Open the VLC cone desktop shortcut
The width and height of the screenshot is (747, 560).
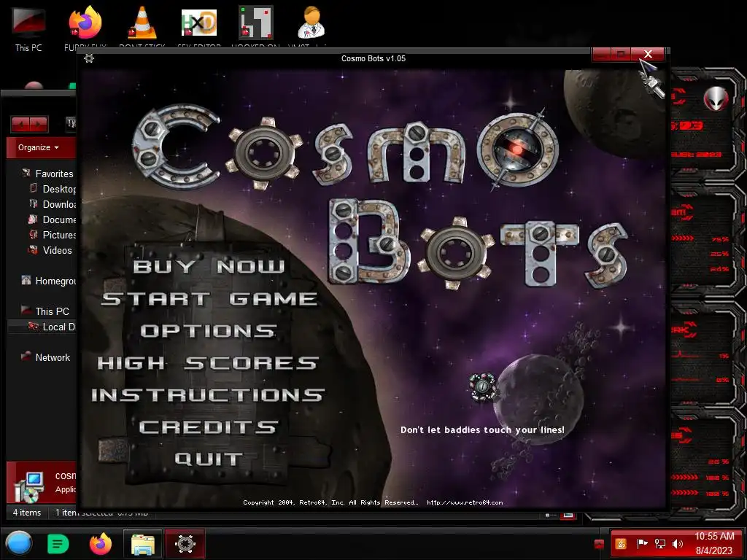tap(142, 27)
